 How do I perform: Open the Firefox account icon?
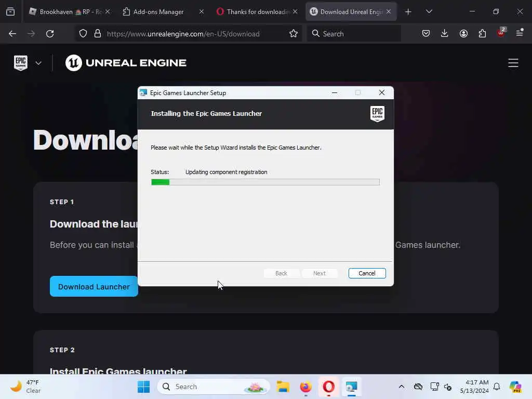pyautogui.click(x=463, y=34)
